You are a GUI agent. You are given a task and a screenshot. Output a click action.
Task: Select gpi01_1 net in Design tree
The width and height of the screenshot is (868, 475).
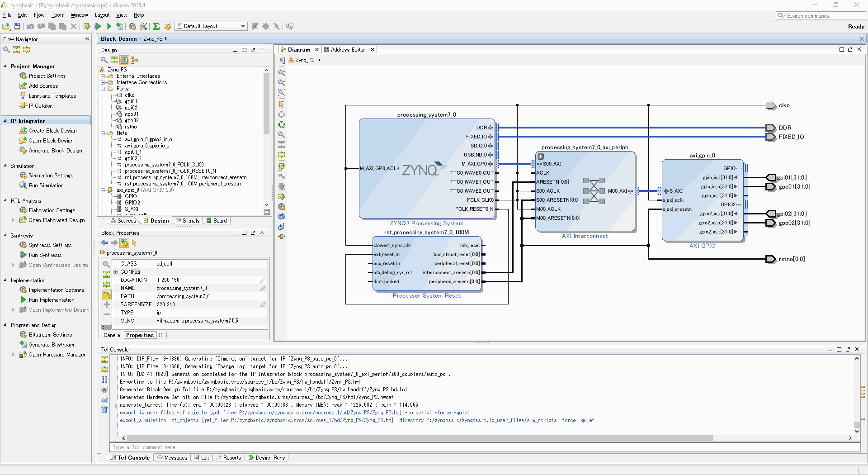pyautogui.click(x=133, y=152)
